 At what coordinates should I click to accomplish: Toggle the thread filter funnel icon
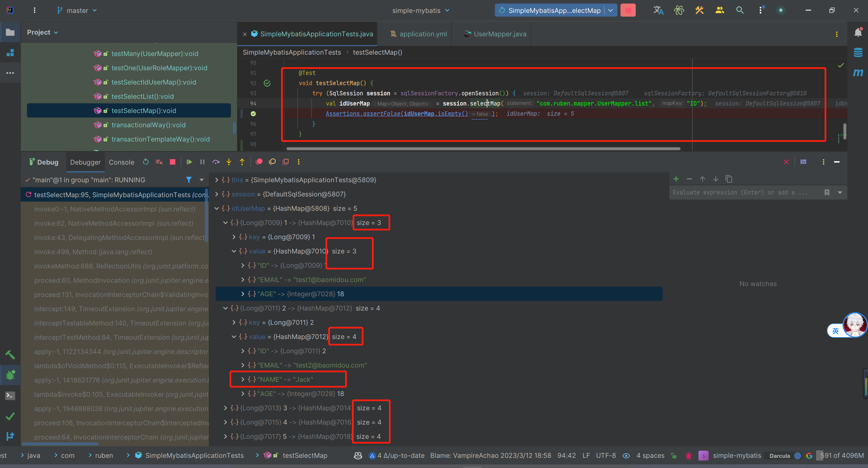pos(189,180)
